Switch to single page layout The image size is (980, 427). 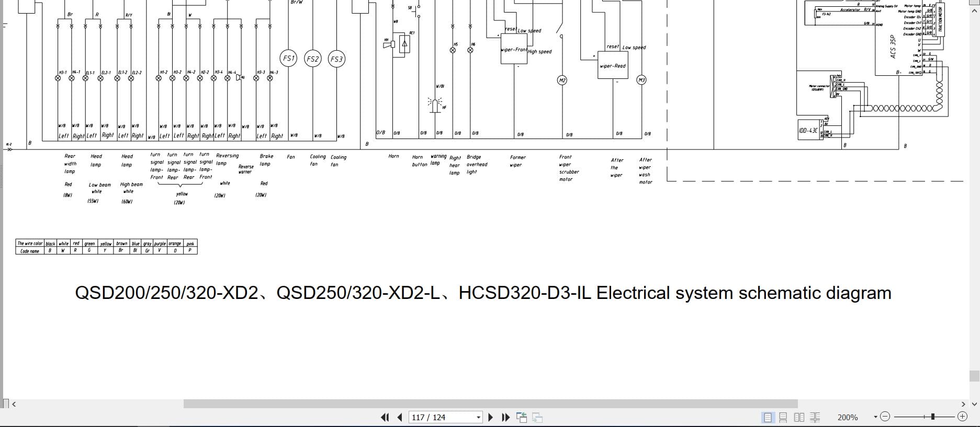[x=768, y=417]
